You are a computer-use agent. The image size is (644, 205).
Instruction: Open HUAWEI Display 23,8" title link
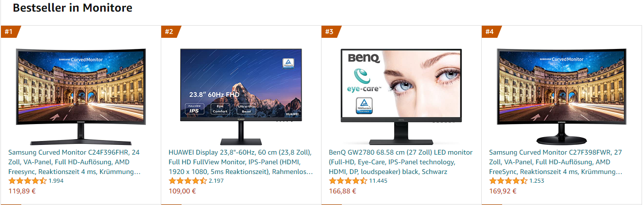coord(241,162)
